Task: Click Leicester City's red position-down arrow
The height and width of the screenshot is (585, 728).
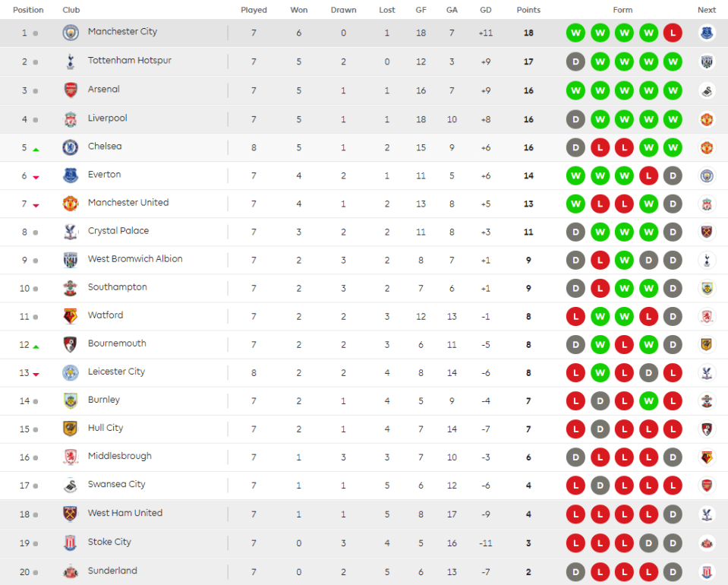Action: click(x=36, y=374)
